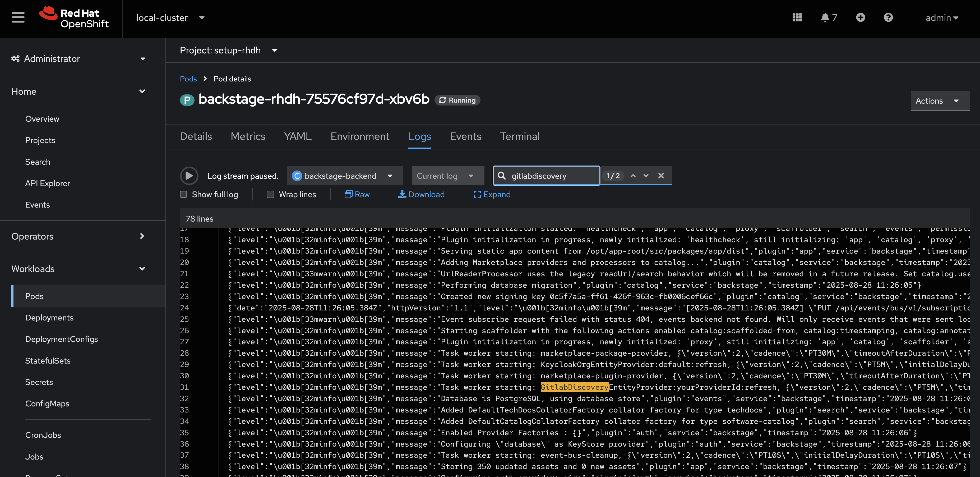
Task: Go to previous search match arrow
Action: pos(633,176)
